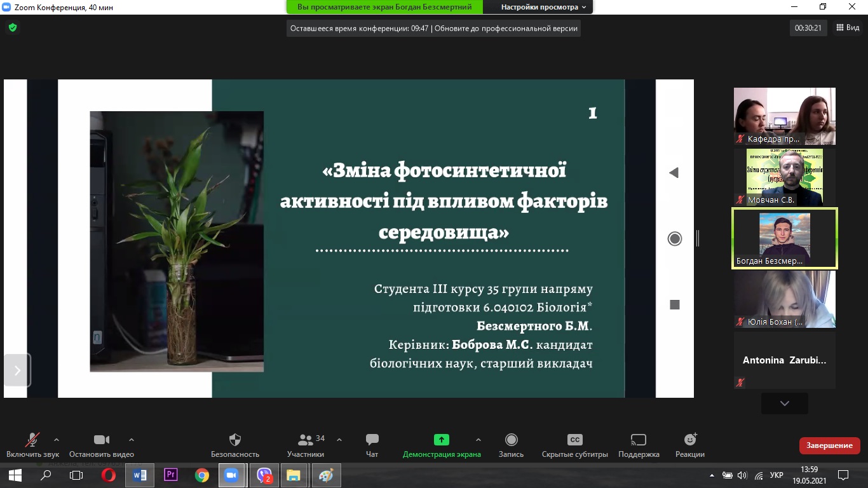Expand audio options arrow next to microphone
Screen dimensions: 868x488
point(57,439)
